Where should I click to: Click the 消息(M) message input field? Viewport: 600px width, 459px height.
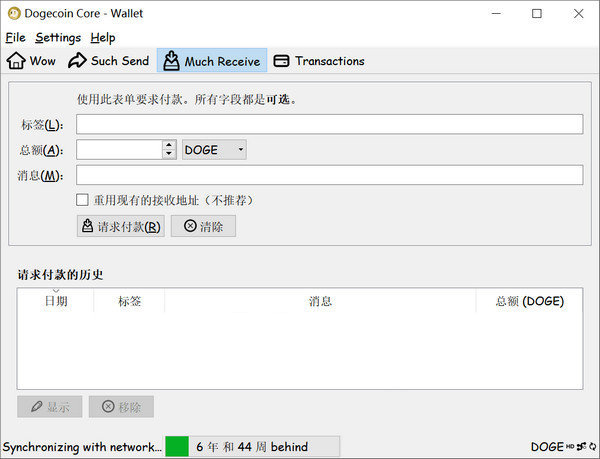tap(329, 175)
